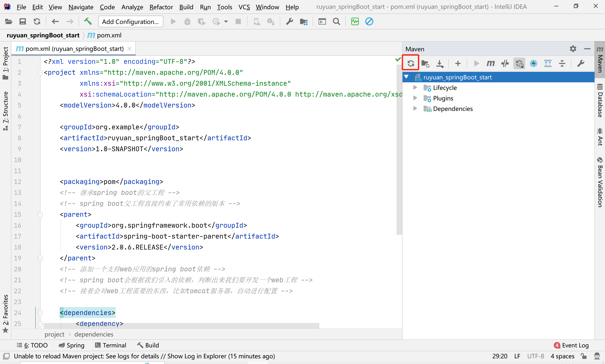Click the Build Project hammer icon
605x364 pixels.
coord(88,22)
